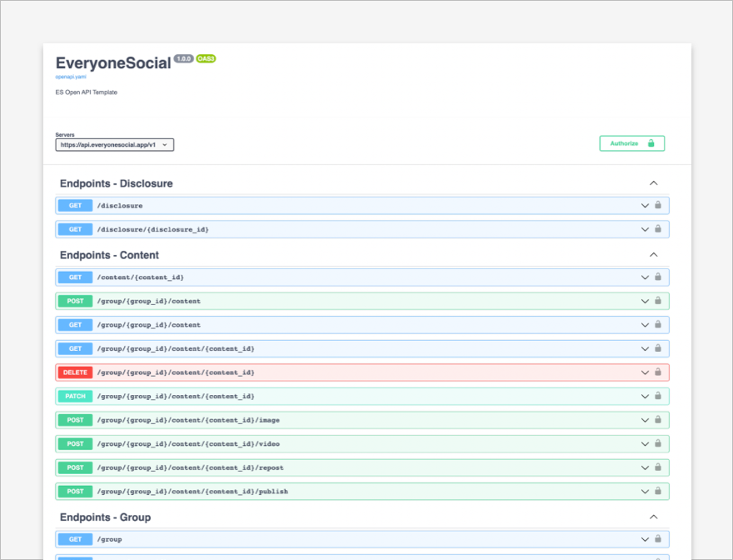
Task: Expand the GET /disclosure/{disclosure_id} endpoint path
Action: pyautogui.click(x=152, y=229)
